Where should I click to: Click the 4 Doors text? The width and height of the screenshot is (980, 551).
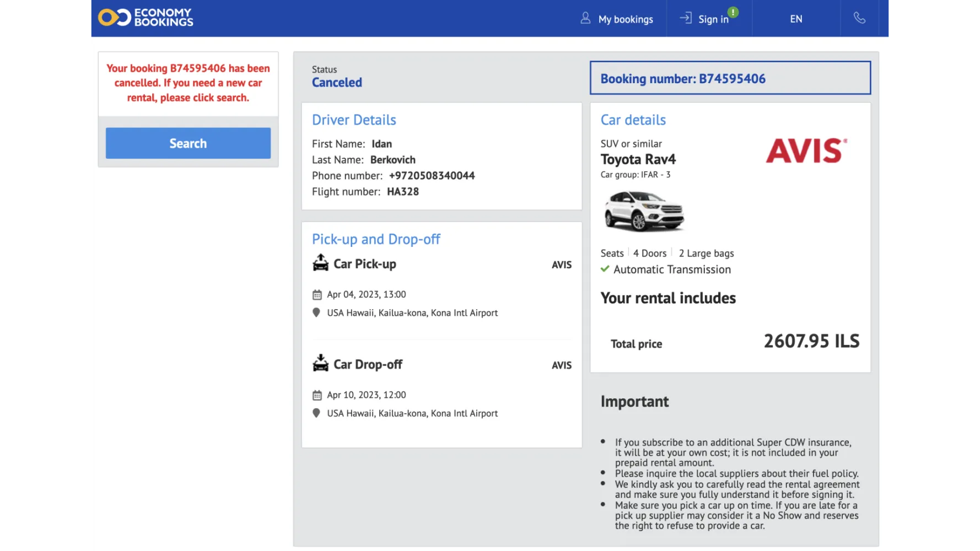click(650, 253)
